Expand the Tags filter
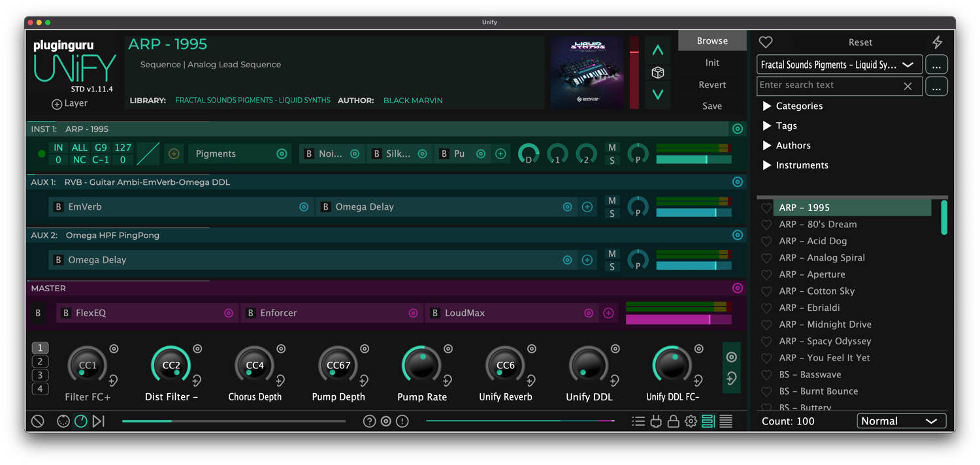 pyautogui.click(x=767, y=125)
